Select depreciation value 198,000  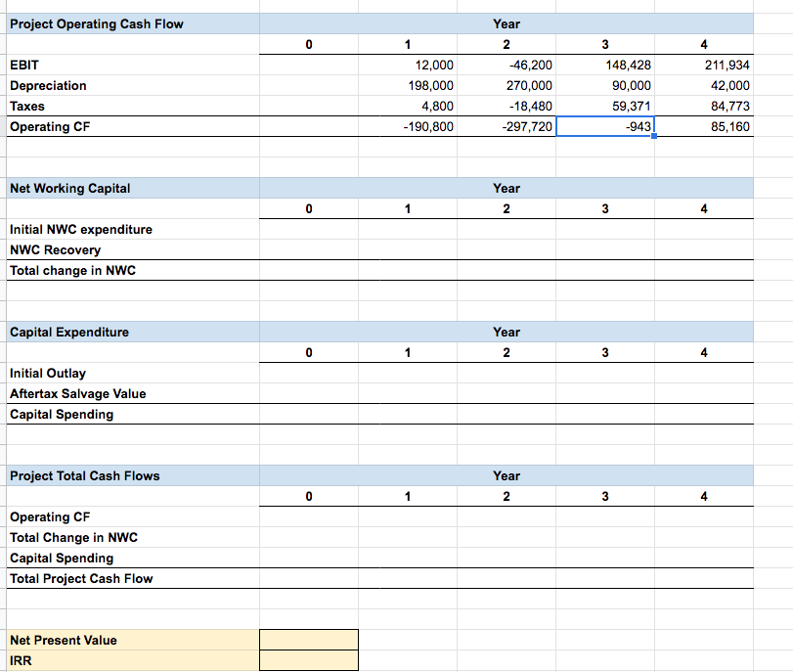[x=431, y=85]
